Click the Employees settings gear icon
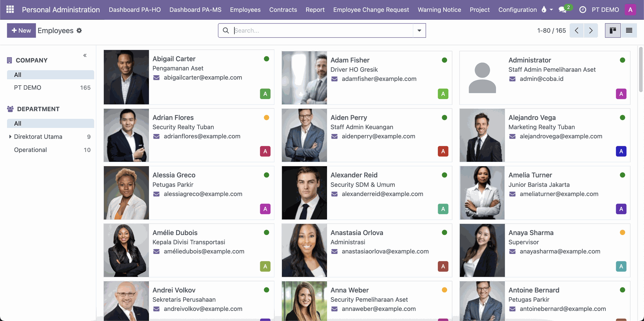 [79, 31]
